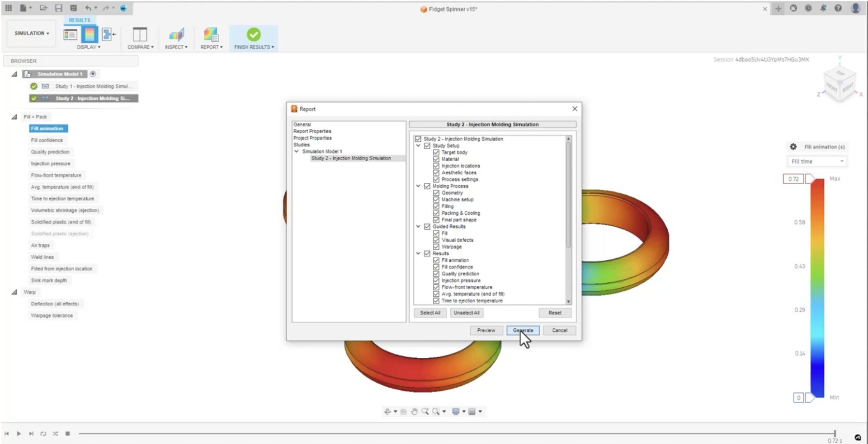Redo the last action
This screenshot has width=868, height=444.
(x=106, y=8)
